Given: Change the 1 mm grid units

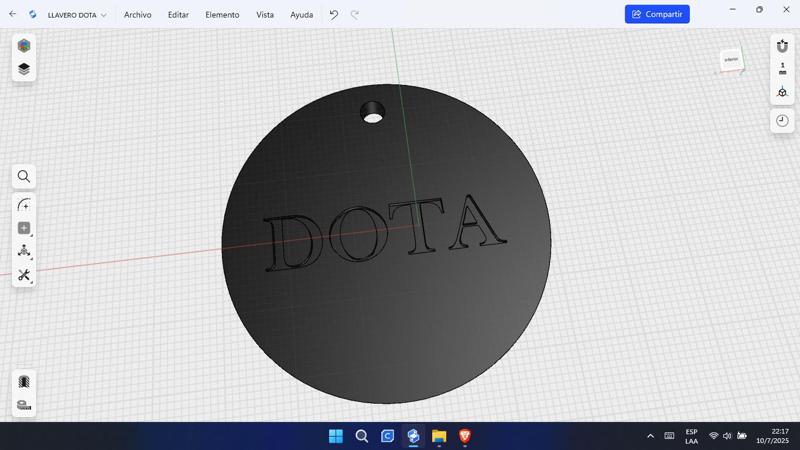Looking at the screenshot, I should (x=782, y=68).
